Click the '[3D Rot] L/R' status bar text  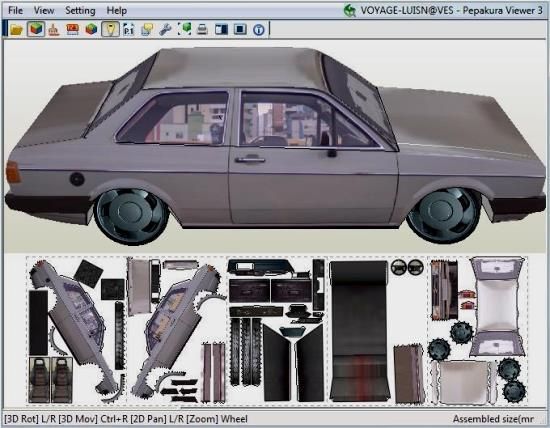tap(30, 419)
